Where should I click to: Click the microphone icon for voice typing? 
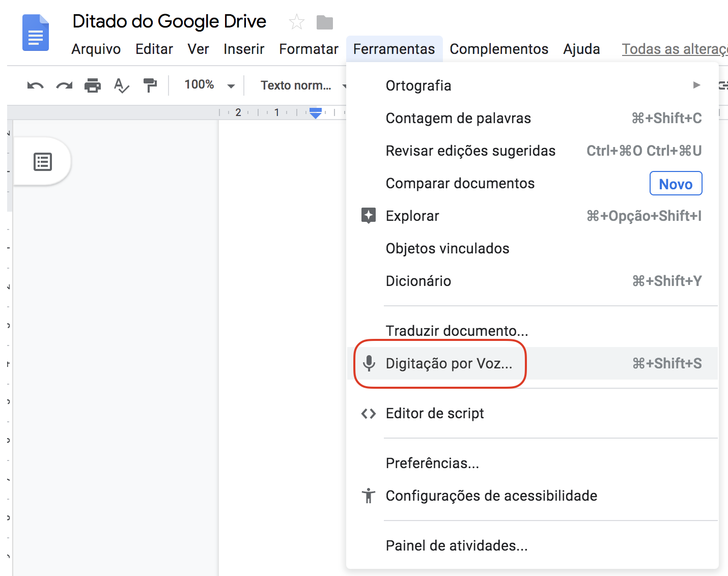tap(369, 363)
